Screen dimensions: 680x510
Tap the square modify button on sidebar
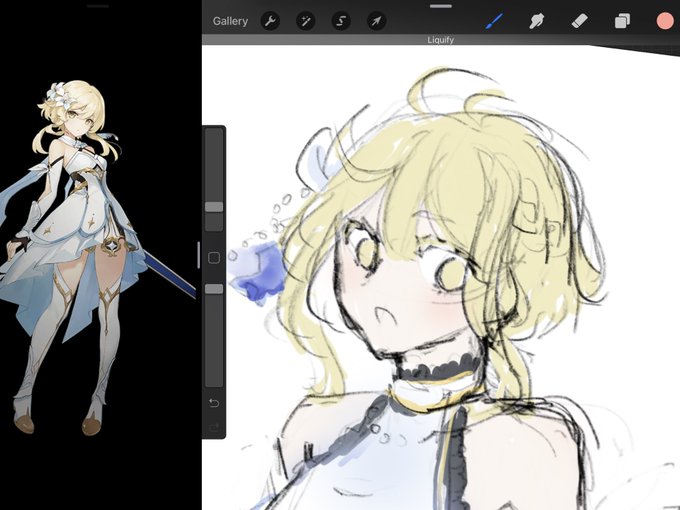click(x=214, y=258)
